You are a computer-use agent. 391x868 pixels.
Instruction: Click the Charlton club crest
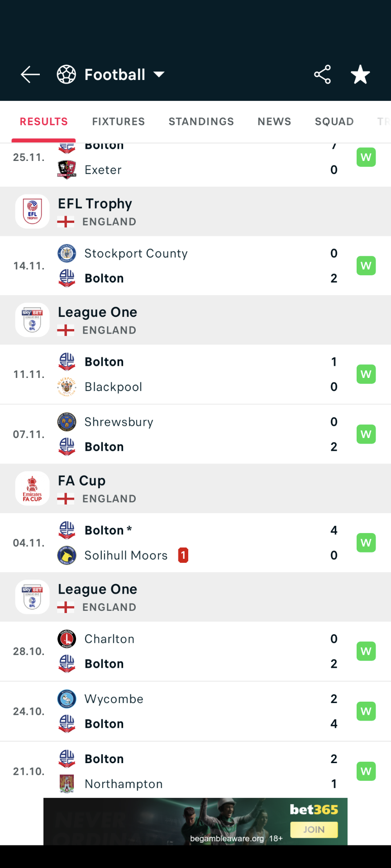pos(67,639)
